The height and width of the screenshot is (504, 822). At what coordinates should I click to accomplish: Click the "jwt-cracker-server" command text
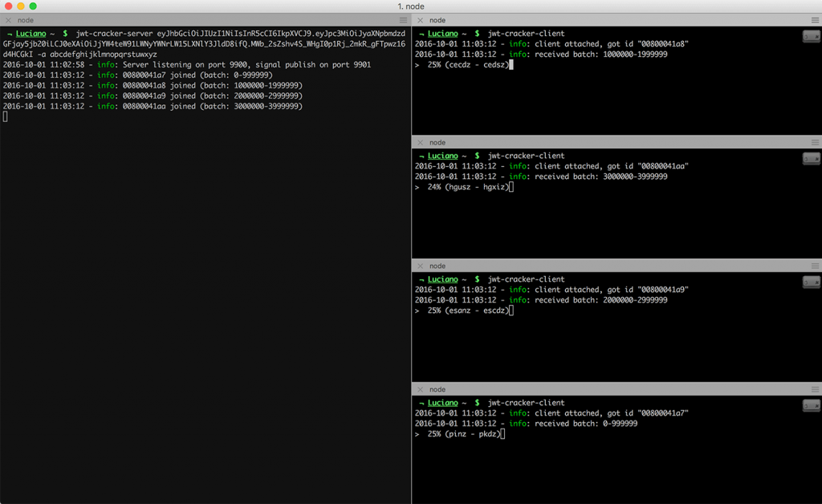[114, 34]
